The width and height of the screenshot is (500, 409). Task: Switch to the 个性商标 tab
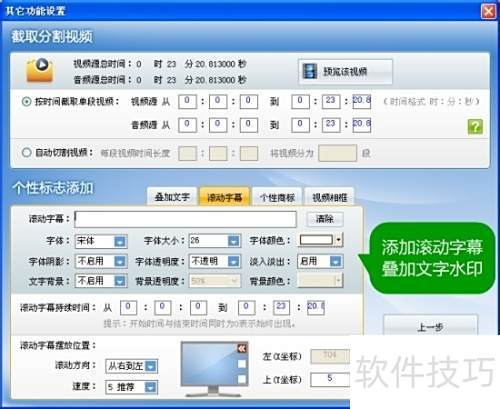[x=277, y=197]
